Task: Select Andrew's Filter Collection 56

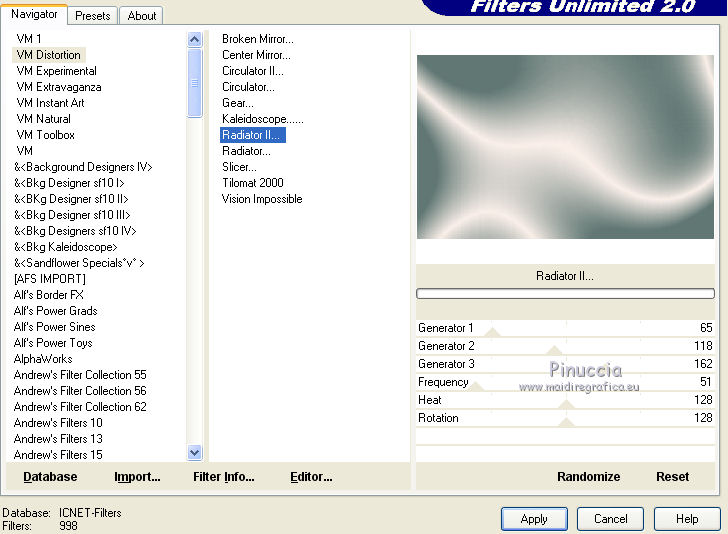Action: point(80,391)
